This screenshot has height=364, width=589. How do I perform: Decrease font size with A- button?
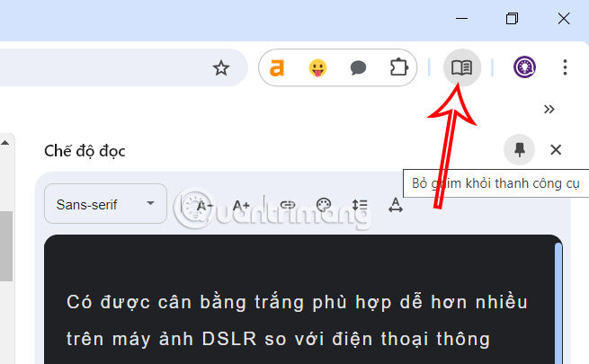[x=205, y=205]
